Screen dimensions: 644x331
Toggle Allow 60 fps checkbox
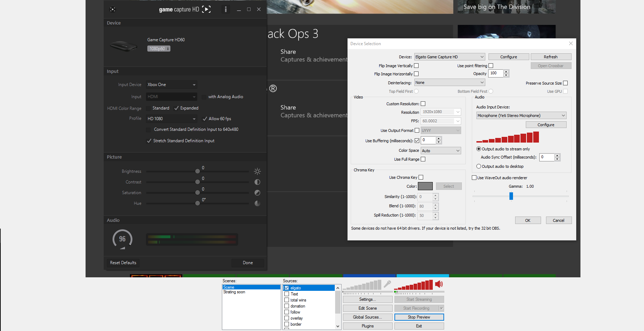click(205, 119)
